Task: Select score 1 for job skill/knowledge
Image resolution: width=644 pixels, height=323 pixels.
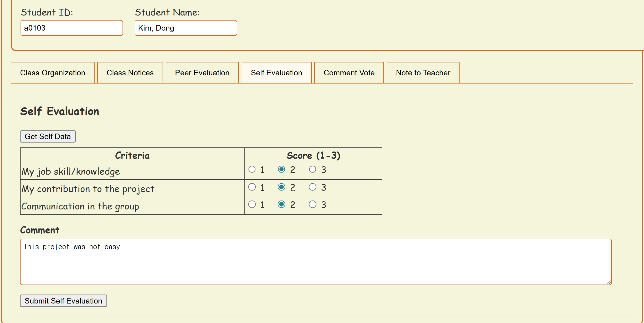Action: tap(252, 169)
